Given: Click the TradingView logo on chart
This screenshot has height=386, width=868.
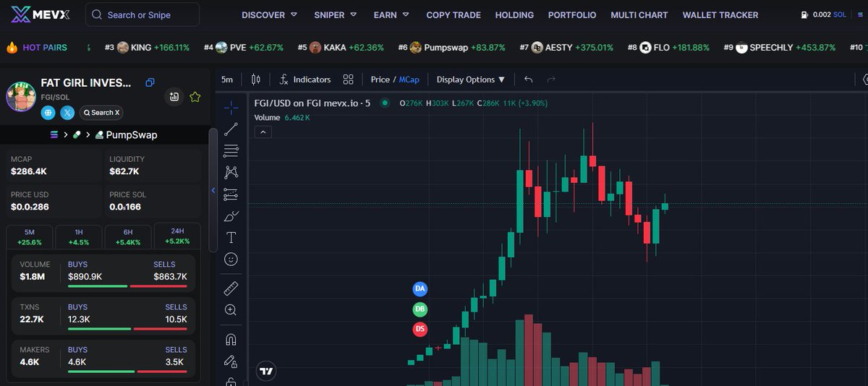Looking at the screenshot, I should (266, 371).
